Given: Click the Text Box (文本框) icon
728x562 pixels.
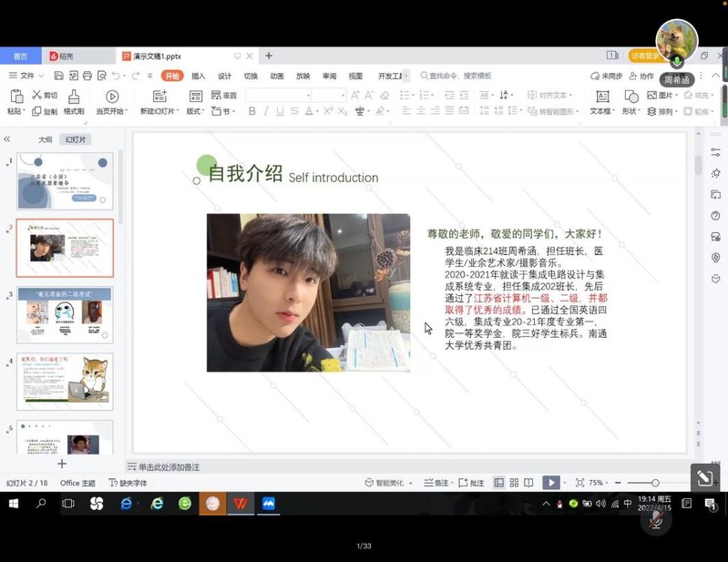Looking at the screenshot, I should click(x=602, y=97).
